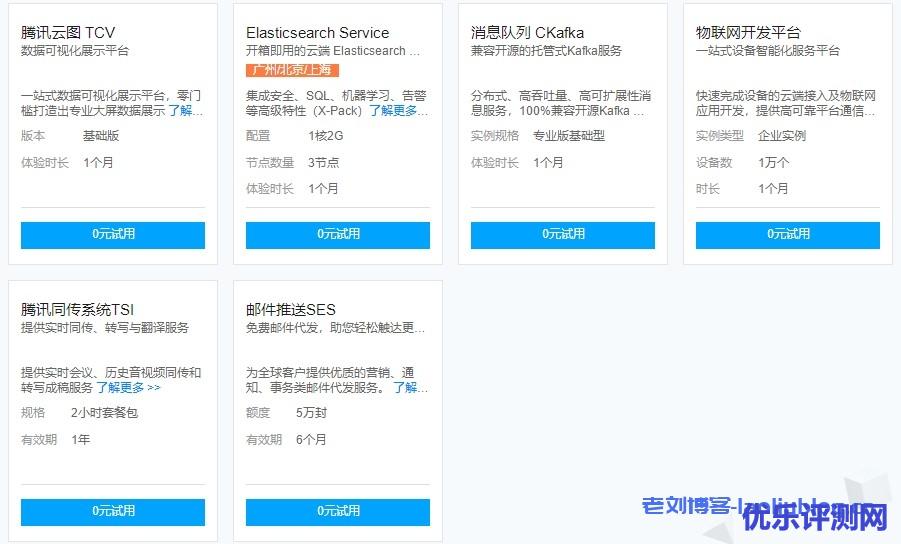Viewport: 901px width, 544px height.
Task: Start free trial of 消息队列 CKafka
Action: [x=563, y=234]
